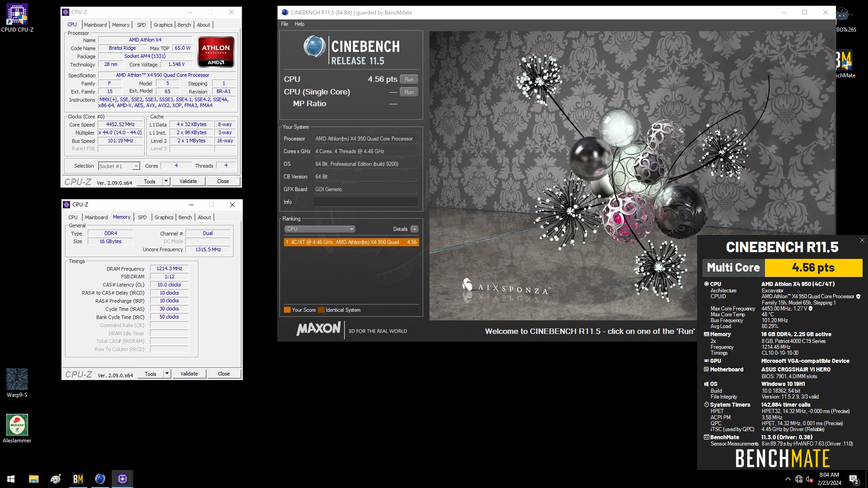
Task: Open the File menu in Cinebench
Action: (x=285, y=24)
